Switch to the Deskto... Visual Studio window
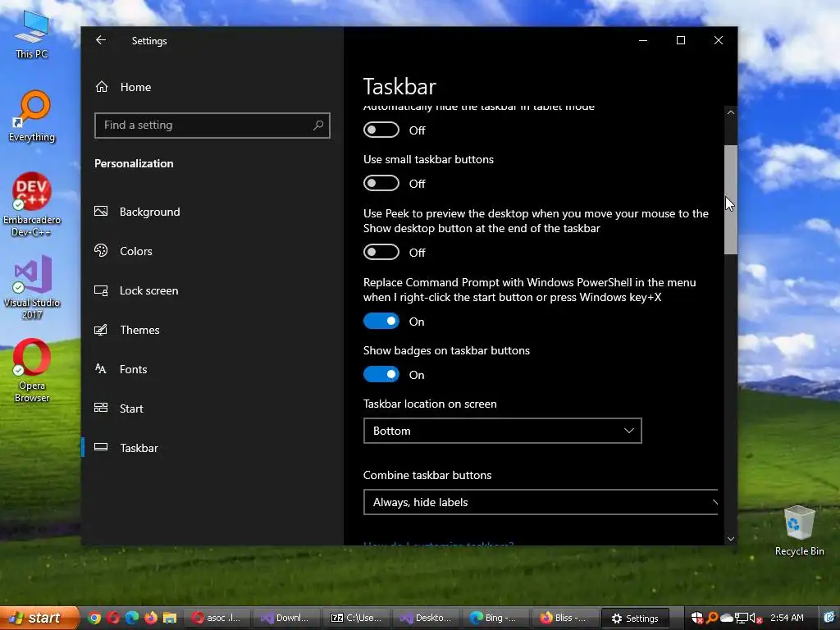The width and height of the screenshot is (840, 630). [427, 619]
